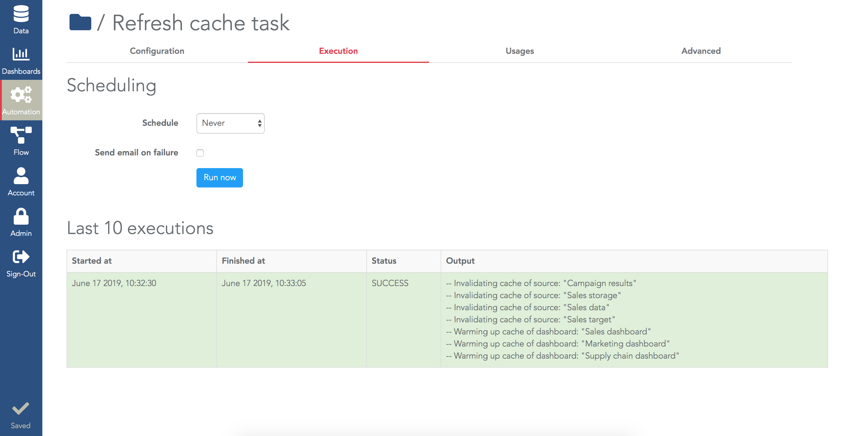Open the Data section in sidebar
This screenshot has width=868, height=436.
click(21, 20)
